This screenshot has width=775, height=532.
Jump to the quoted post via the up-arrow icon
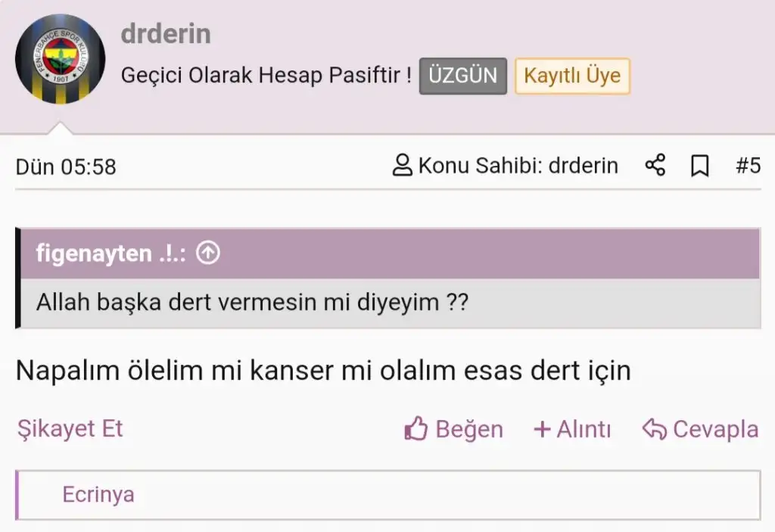(207, 254)
